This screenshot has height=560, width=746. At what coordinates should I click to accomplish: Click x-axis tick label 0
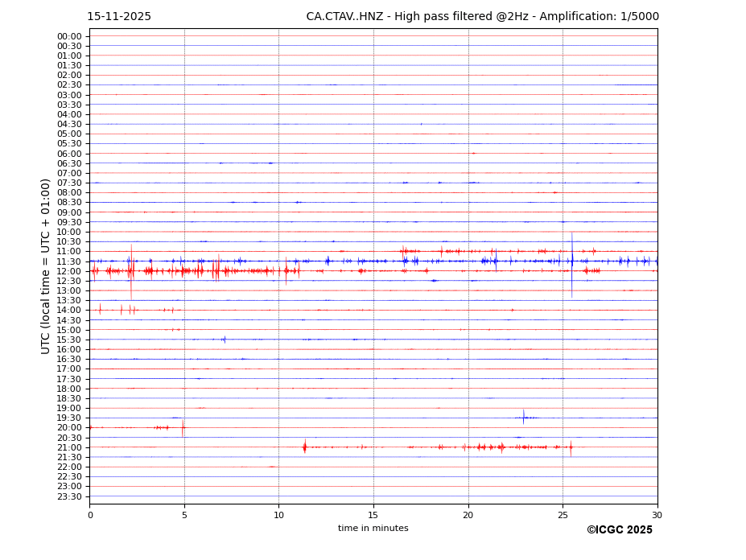pos(90,516)
